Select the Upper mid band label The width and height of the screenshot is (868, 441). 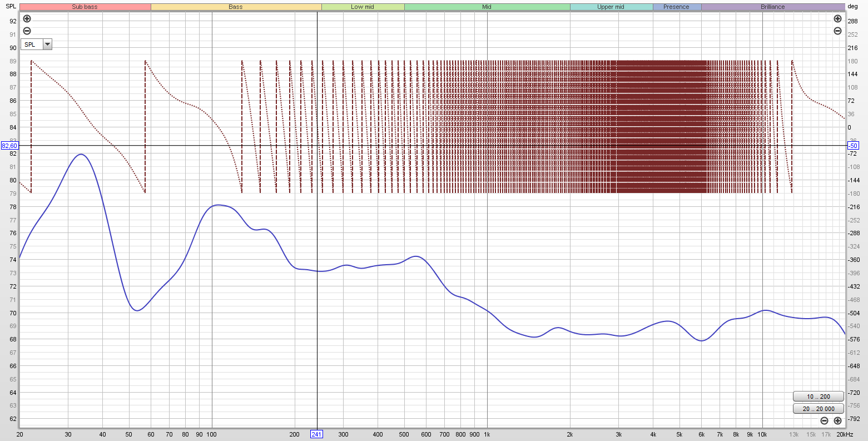click(611, 7)
